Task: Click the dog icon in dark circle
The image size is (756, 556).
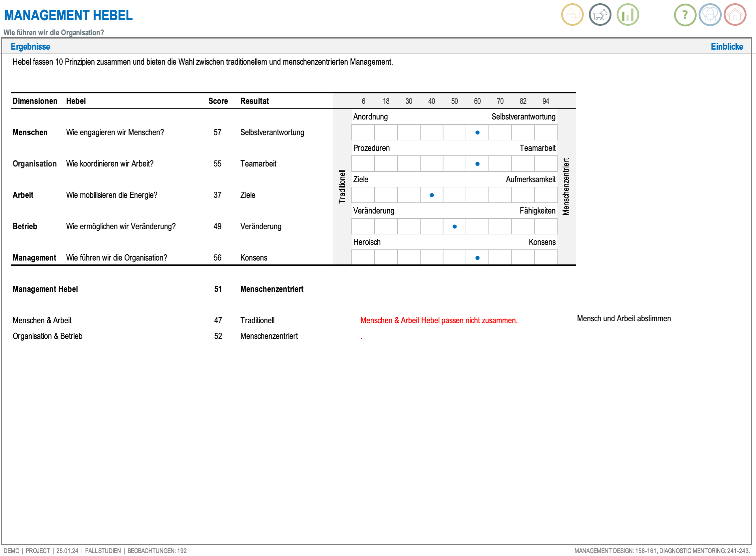Action: [x=600, y=15]
